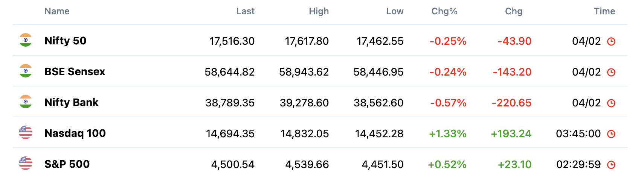Sort table by the Chg% column header
The width and height of the screenshot is (644, 185).
pos(444,11)
